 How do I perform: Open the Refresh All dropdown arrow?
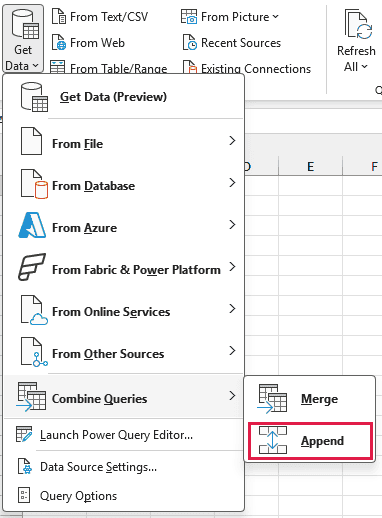pos(365,67)
